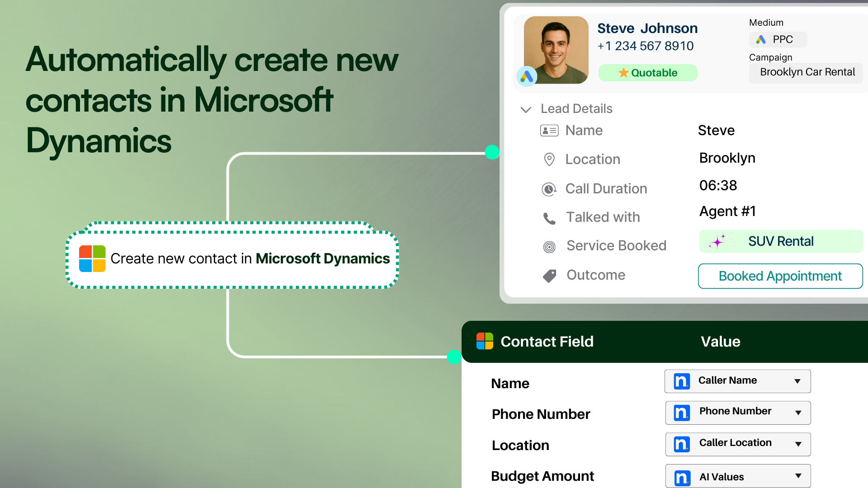Click the phone icon next to Talked with
Image resolution: width=868 pixels, height=488 pixels.
549,218
